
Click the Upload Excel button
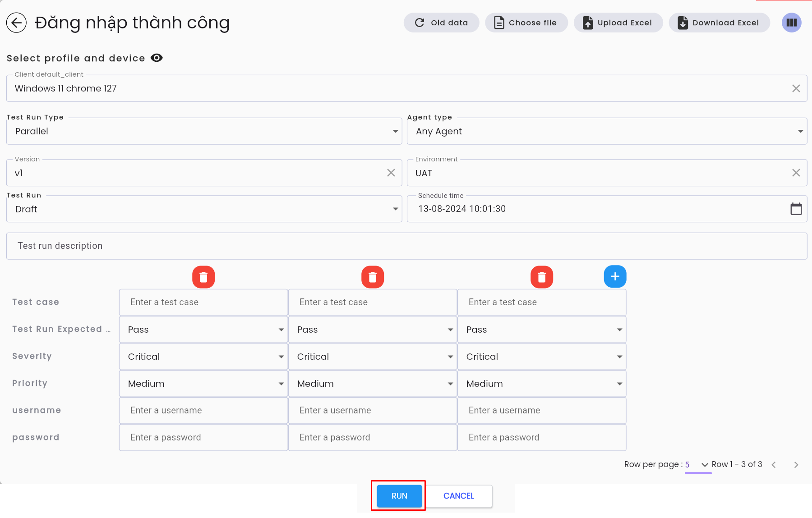coord(618,23)
